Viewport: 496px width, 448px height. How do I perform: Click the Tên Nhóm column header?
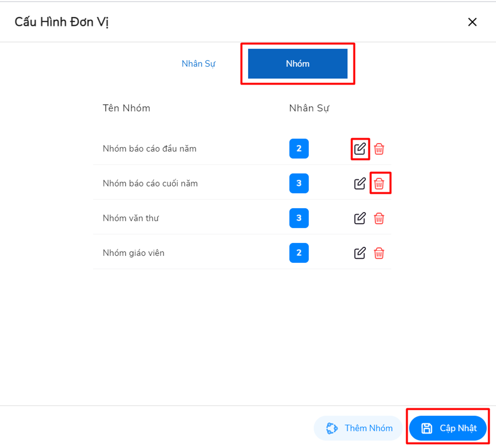click(126, 108)
